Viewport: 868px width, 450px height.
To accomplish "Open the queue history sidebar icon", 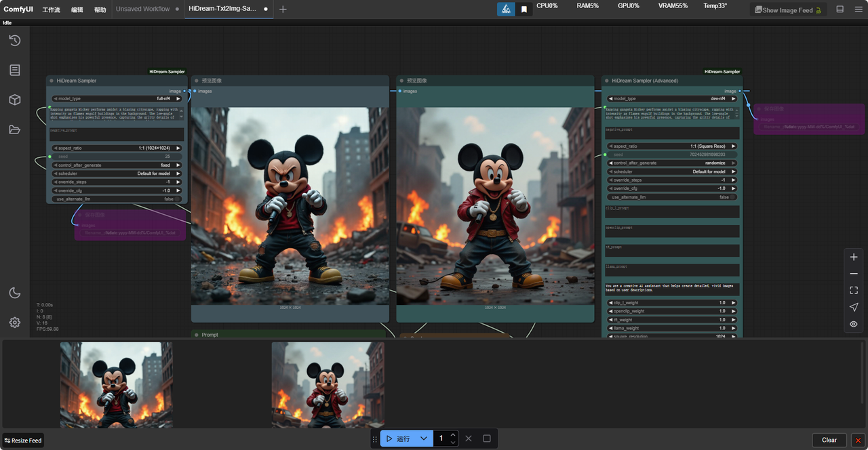I will click(15, 41).
